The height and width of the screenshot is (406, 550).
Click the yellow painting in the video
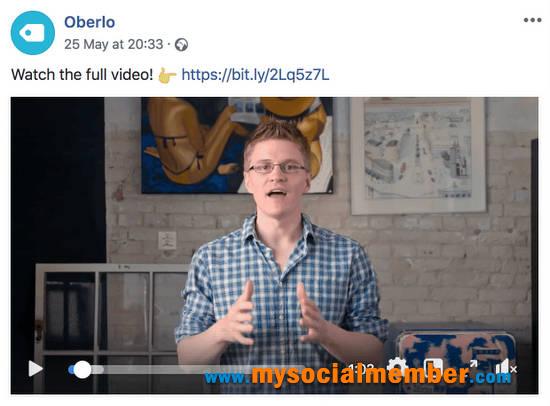(237, 145)
